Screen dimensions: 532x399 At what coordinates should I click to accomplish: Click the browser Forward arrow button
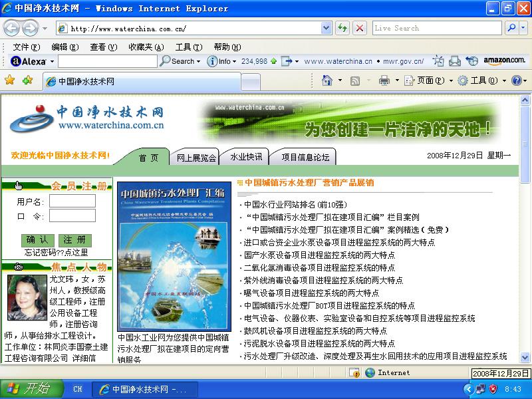point(30,28)
